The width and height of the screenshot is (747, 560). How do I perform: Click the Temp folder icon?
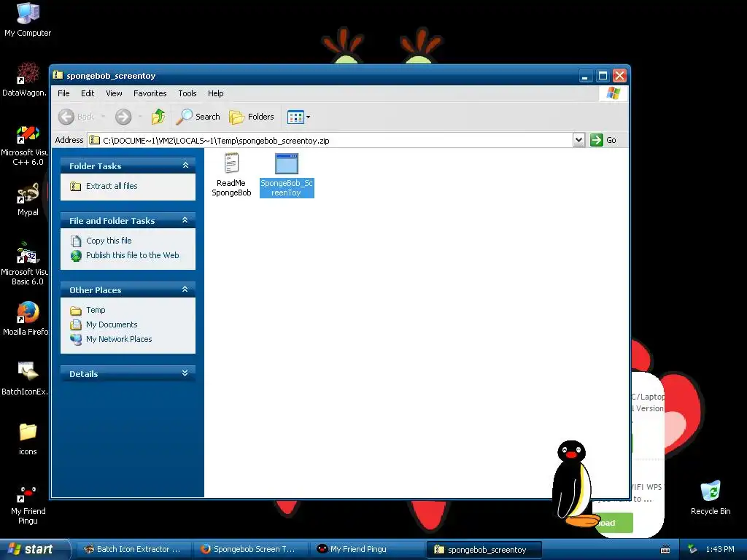pos(76,311)
